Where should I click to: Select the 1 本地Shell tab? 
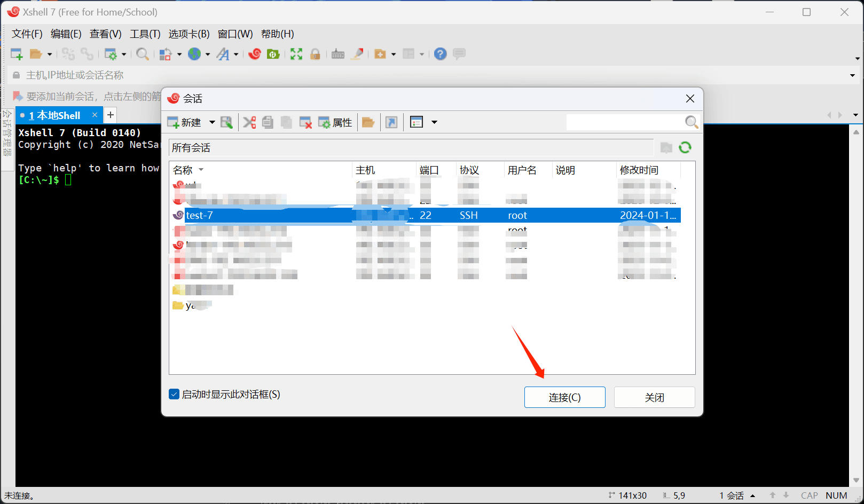54,115
